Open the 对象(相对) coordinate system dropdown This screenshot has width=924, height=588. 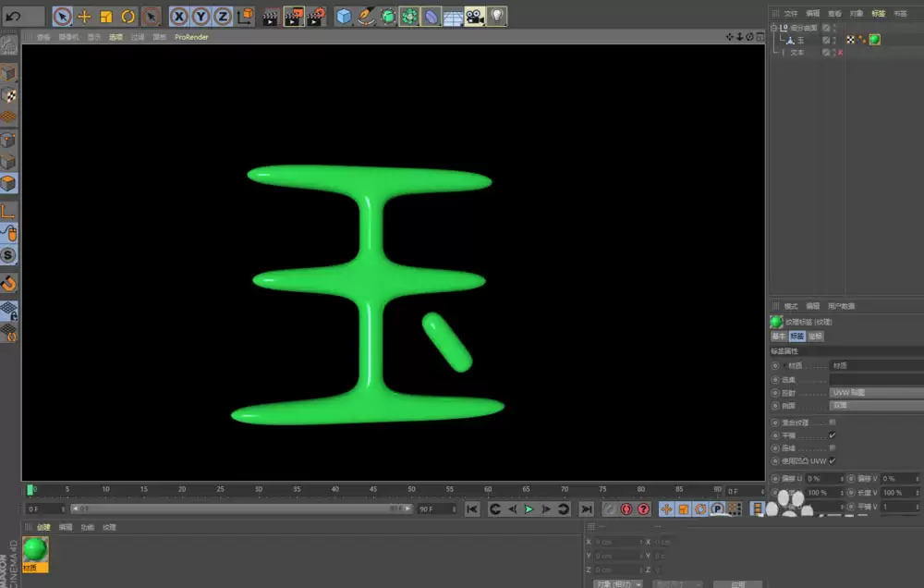(x=617, y=584)
